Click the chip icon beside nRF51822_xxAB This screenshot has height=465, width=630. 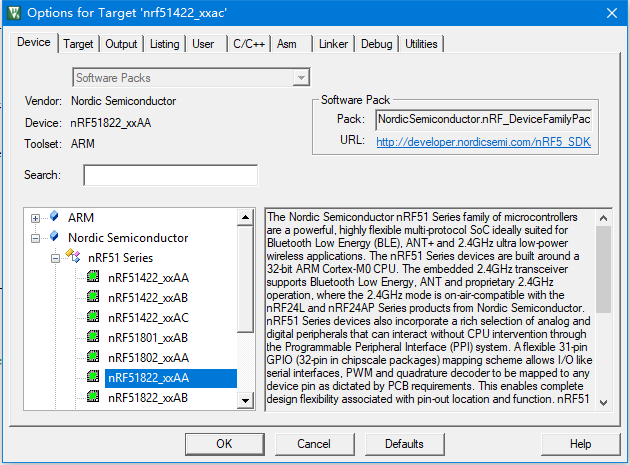click(93, 396)
